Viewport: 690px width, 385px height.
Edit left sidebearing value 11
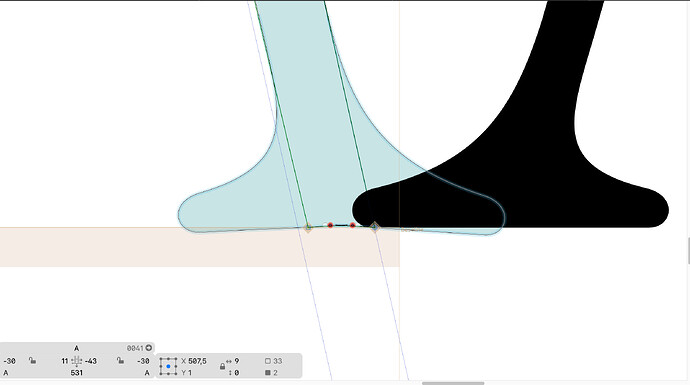pos(65,361)
